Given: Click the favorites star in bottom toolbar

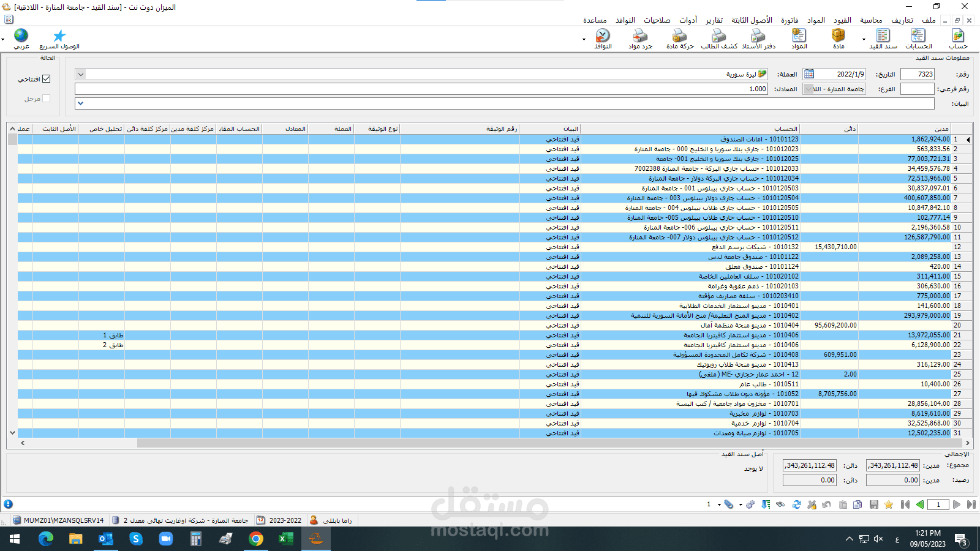Looking at the screenshot, I should coord(889,504).
